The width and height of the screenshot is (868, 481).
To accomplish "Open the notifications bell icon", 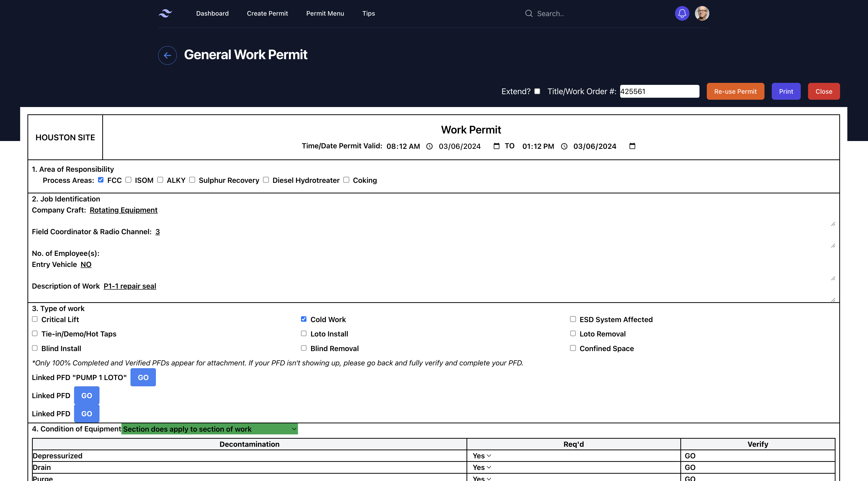I will tap(682, 14).
